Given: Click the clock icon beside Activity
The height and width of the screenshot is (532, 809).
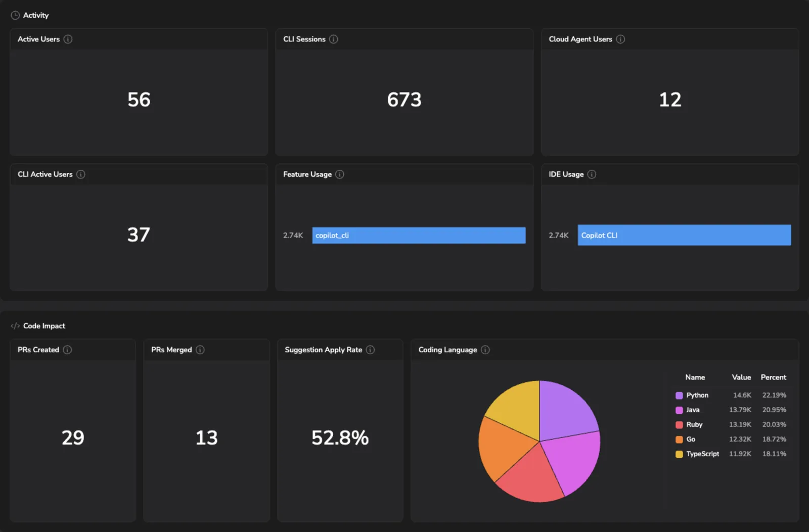Looking at the screenshot, I should coord(15,15).
